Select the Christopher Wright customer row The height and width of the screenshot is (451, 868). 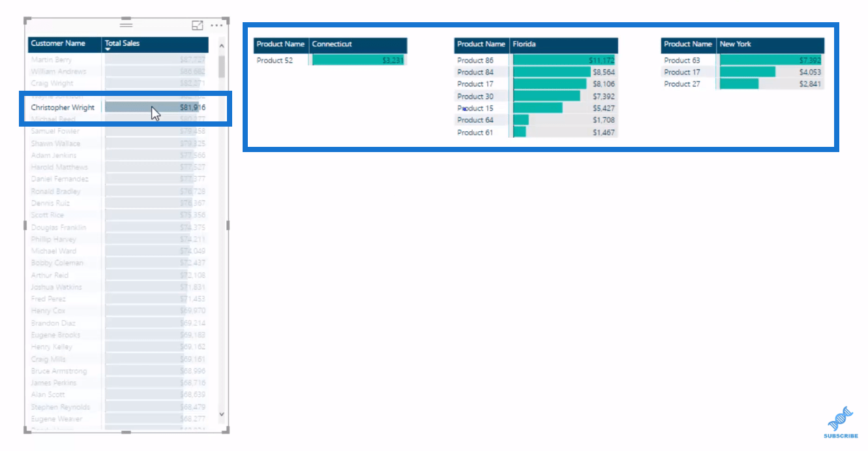point(118,108)
